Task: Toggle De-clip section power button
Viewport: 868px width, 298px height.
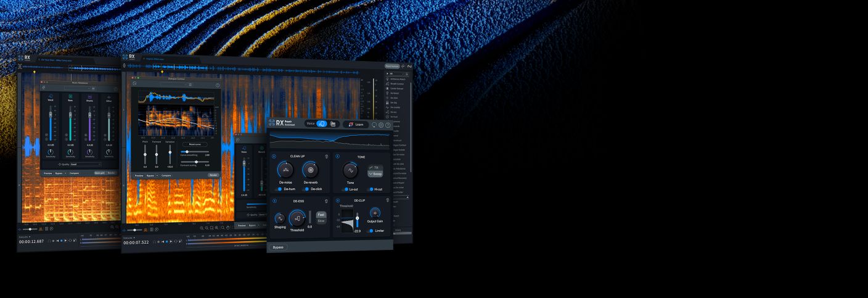Action: pos(338,200)
